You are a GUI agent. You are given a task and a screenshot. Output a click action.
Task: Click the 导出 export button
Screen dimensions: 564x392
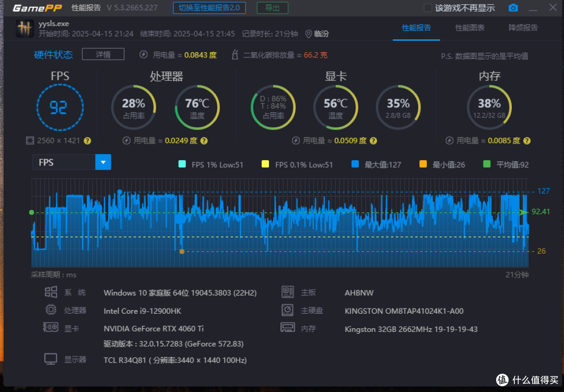tap(272, 8)
